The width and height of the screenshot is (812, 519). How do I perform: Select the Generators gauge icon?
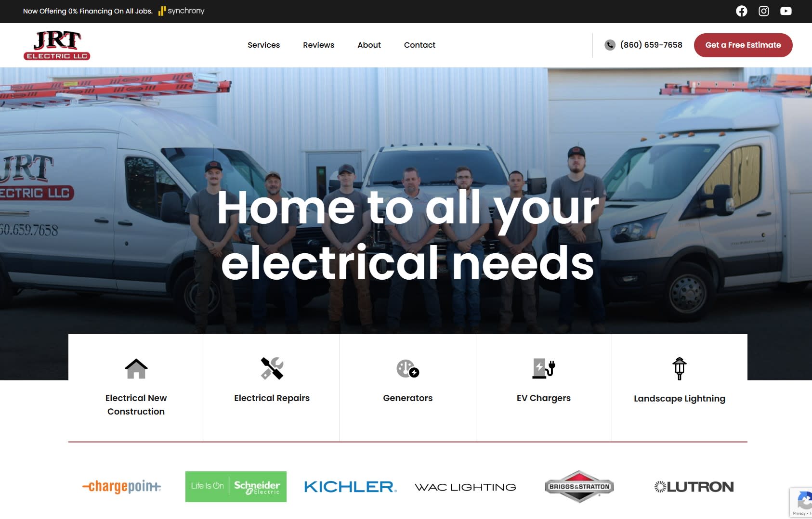[x=408, y=369]
